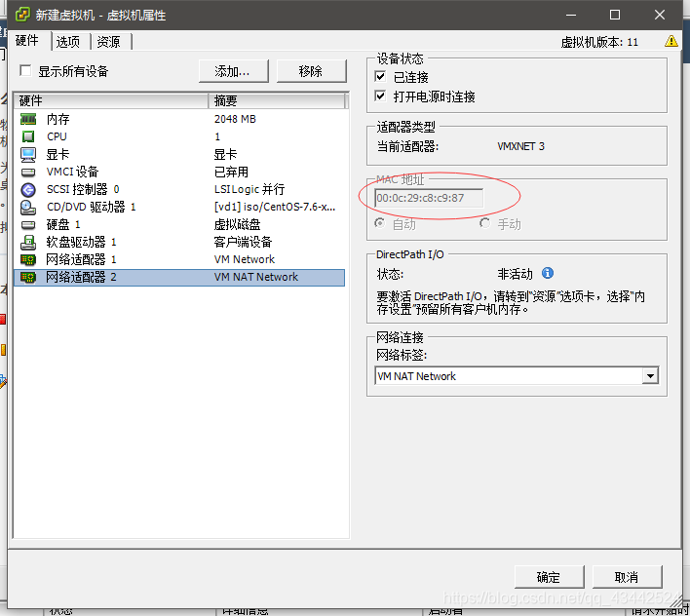Click the DirectPath I/O blue info icon
The image size is (690, 616).
(548, 273)
